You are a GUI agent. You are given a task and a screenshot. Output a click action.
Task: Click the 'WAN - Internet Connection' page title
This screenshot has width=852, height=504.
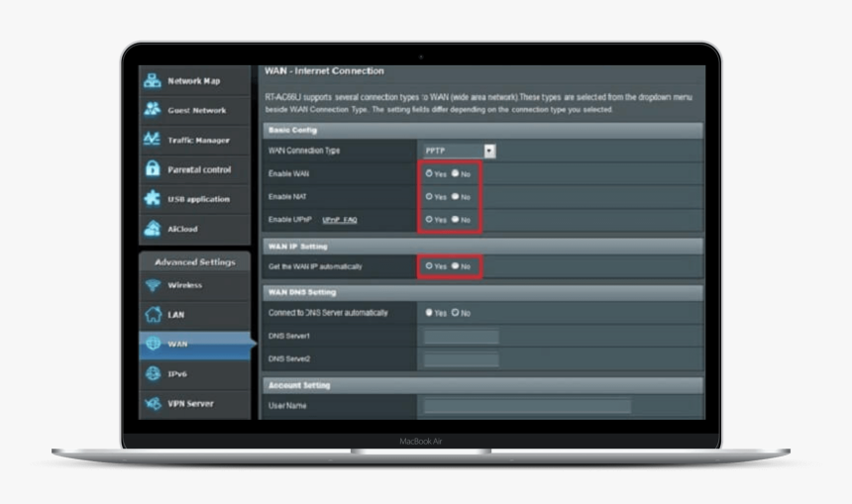click(x=324, y=71)
